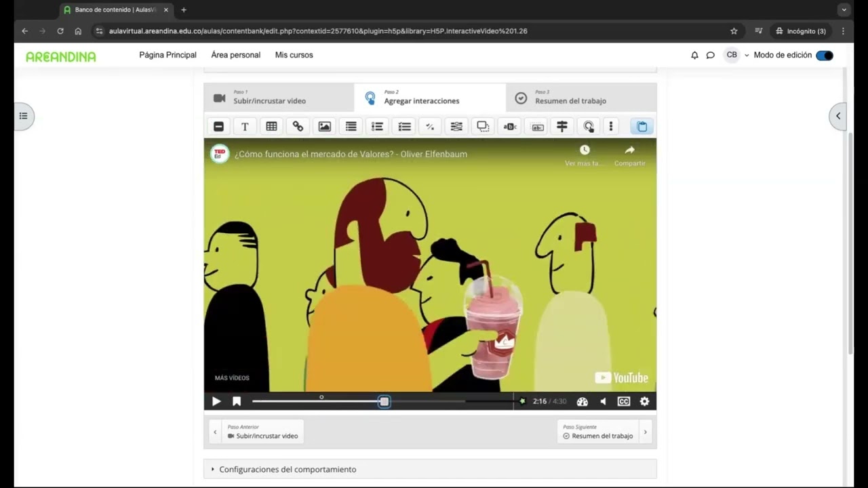
Task: Switch to Agregar interacciones step tab
Action: 430,98
